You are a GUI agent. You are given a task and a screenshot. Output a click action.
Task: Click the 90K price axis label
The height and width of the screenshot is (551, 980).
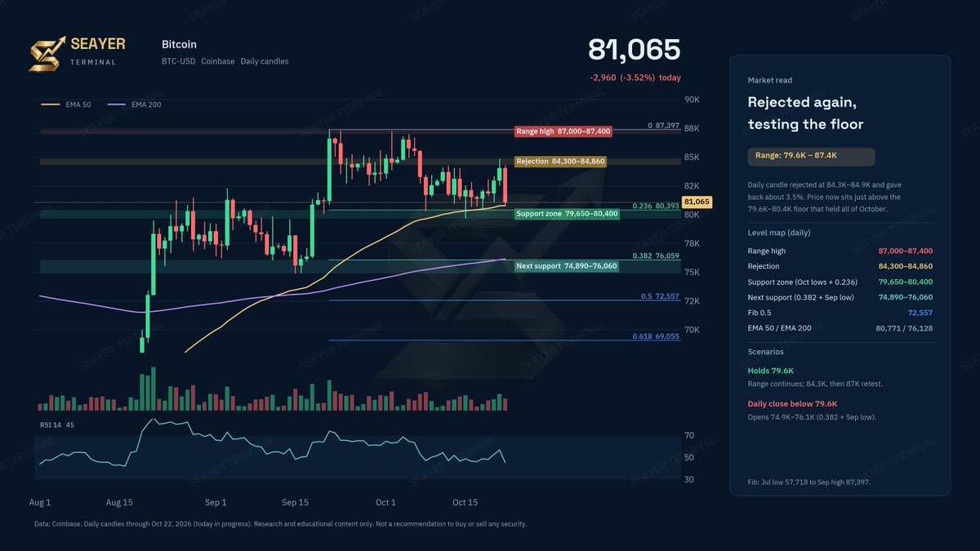(692, 100)
